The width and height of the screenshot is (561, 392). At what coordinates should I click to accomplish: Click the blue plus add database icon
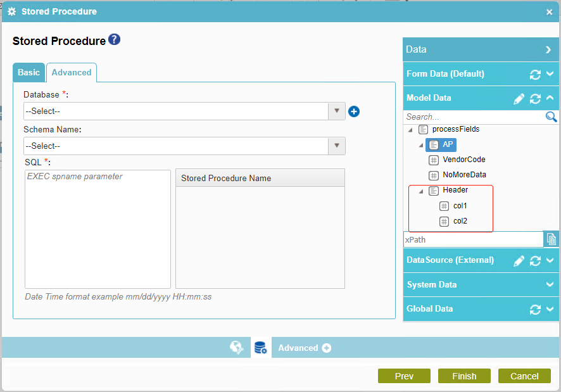click(x=354, y=111)
